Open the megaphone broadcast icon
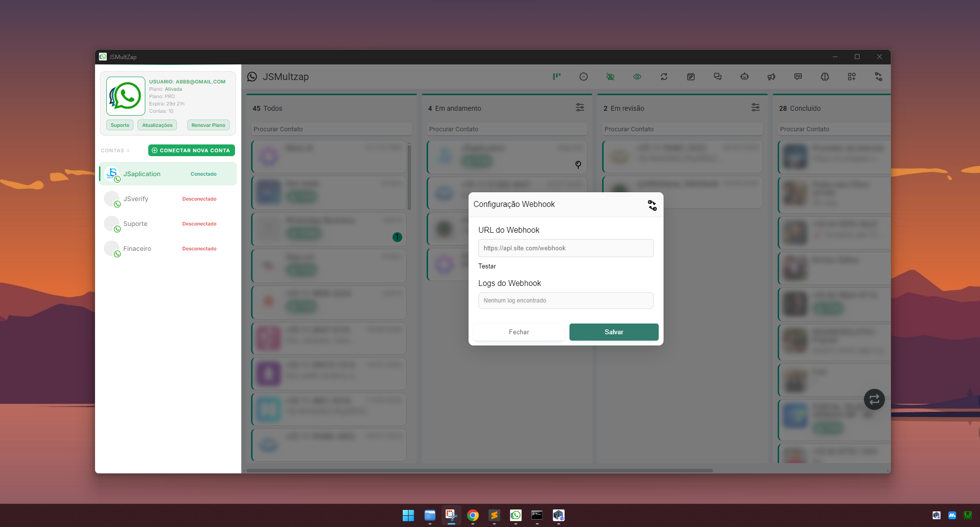 coord(771,77)
